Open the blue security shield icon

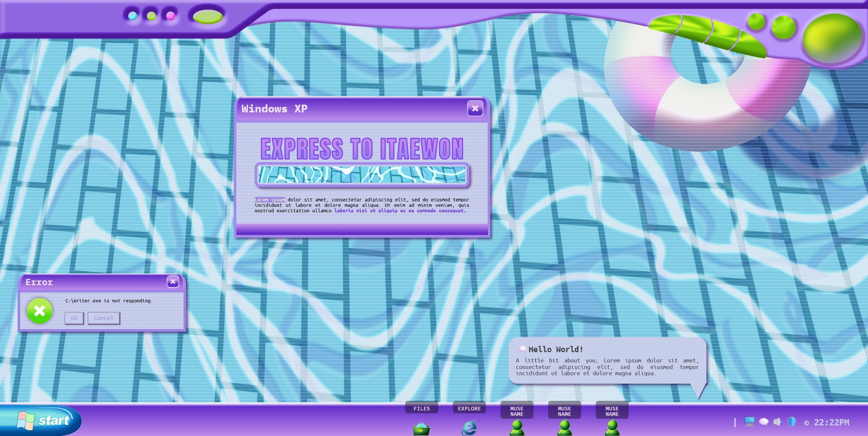(x=791, y=422)
